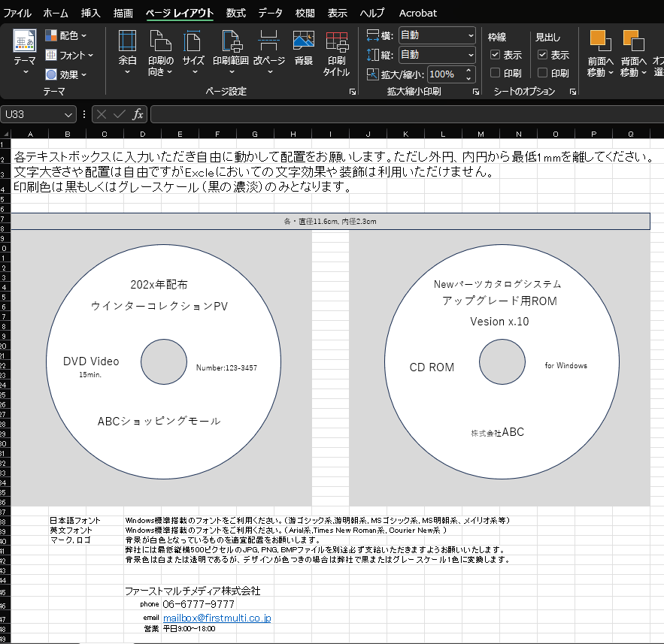The width and height of the screenshot is (664, 644).
Task: Switch to the ホーム tab
Action: 56,13
